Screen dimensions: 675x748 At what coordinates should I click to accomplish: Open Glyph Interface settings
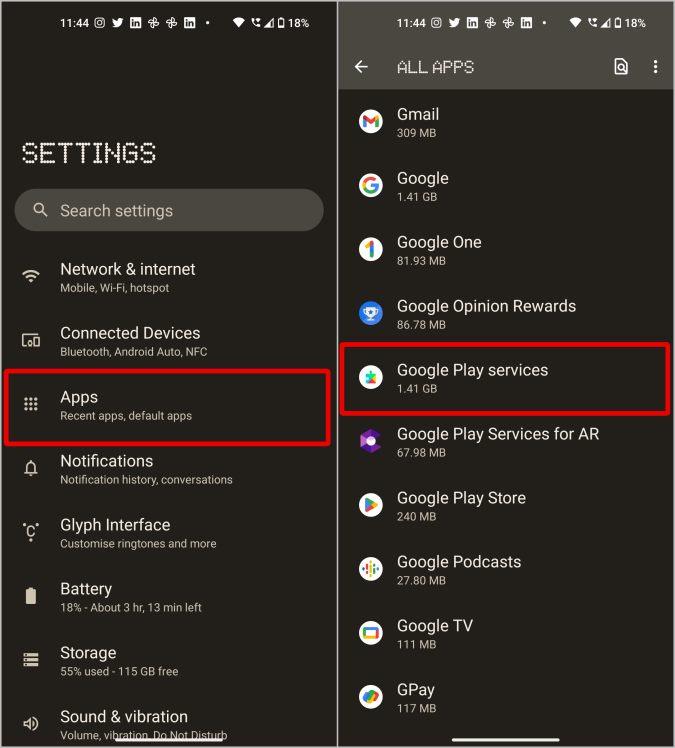click(169, 533)
